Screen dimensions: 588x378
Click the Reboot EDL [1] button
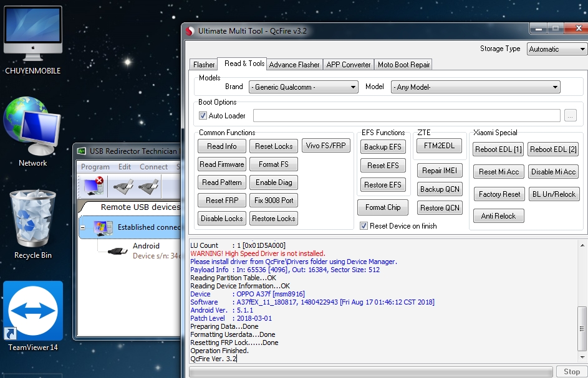coord(498,149)
